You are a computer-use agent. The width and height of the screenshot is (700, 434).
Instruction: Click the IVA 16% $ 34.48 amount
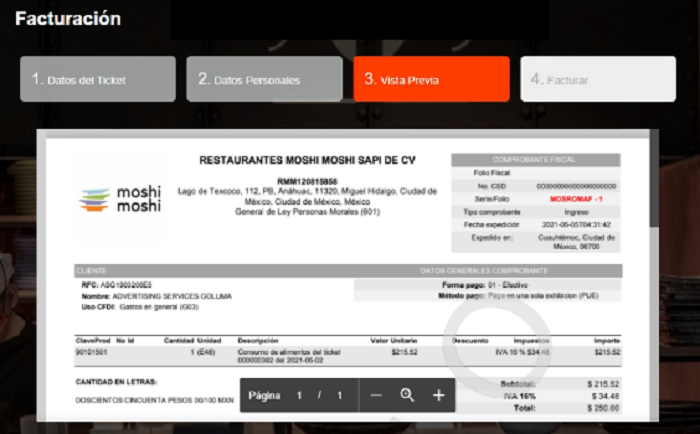point(605,396)
